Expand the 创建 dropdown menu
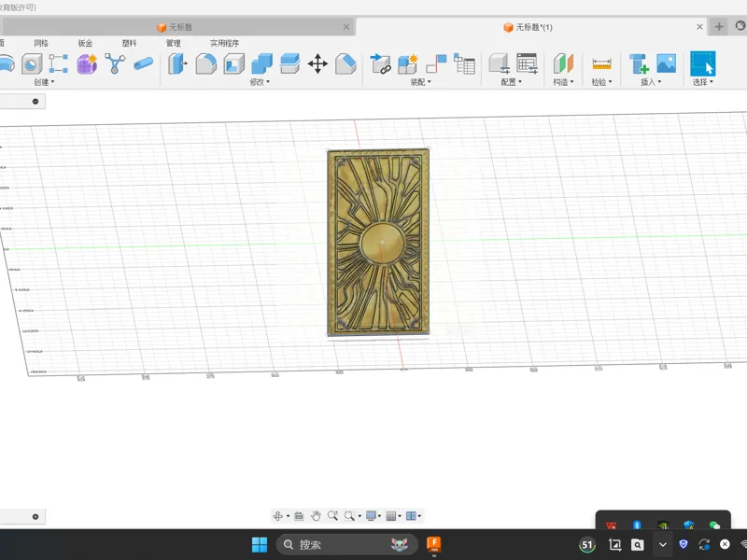Screen dimensions: 747x560 (44, 82)
